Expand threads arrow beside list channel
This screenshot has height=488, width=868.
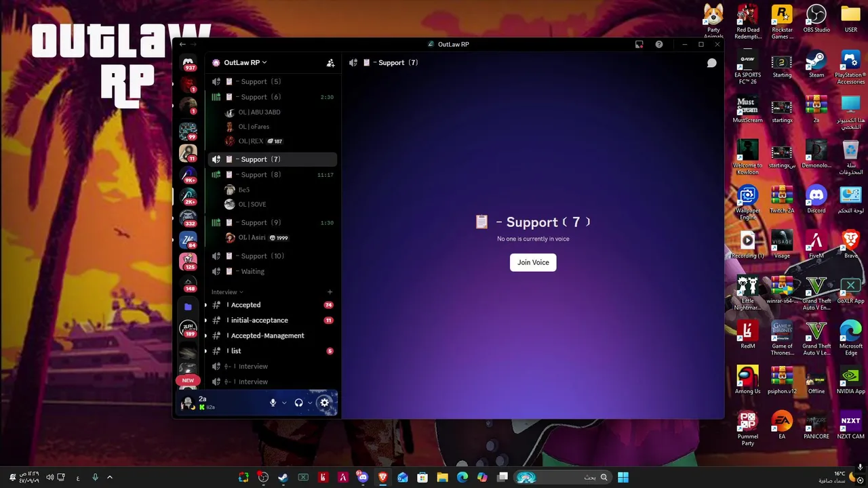pyautogui.click(x=205, y=351)
